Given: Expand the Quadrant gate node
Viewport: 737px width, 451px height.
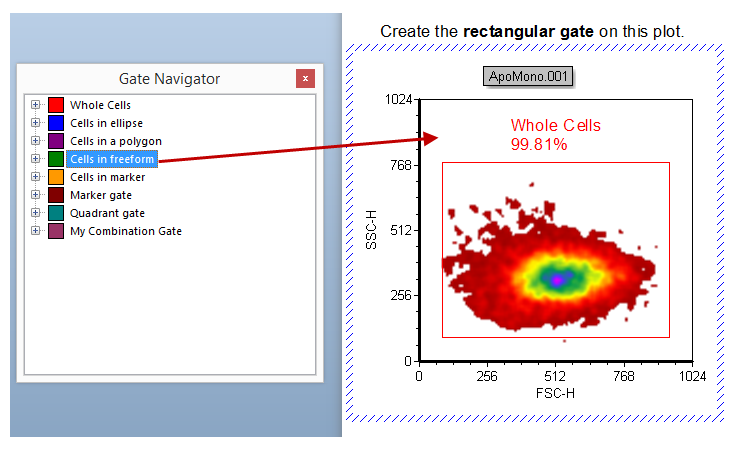Looking at the screenshot, I should 36,213.
